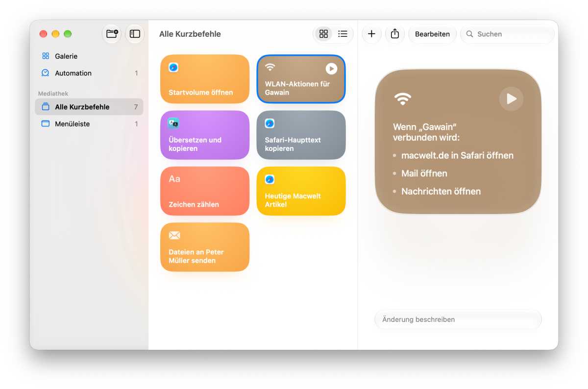Share the selected shortcut
This screenshot has width=588, height=389.
click(395, 34)
